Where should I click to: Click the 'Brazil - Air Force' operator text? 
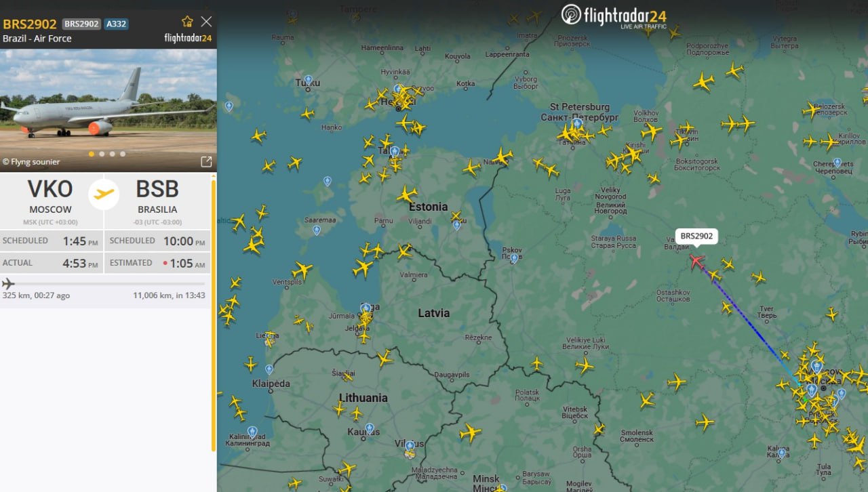tap(37, 39)
